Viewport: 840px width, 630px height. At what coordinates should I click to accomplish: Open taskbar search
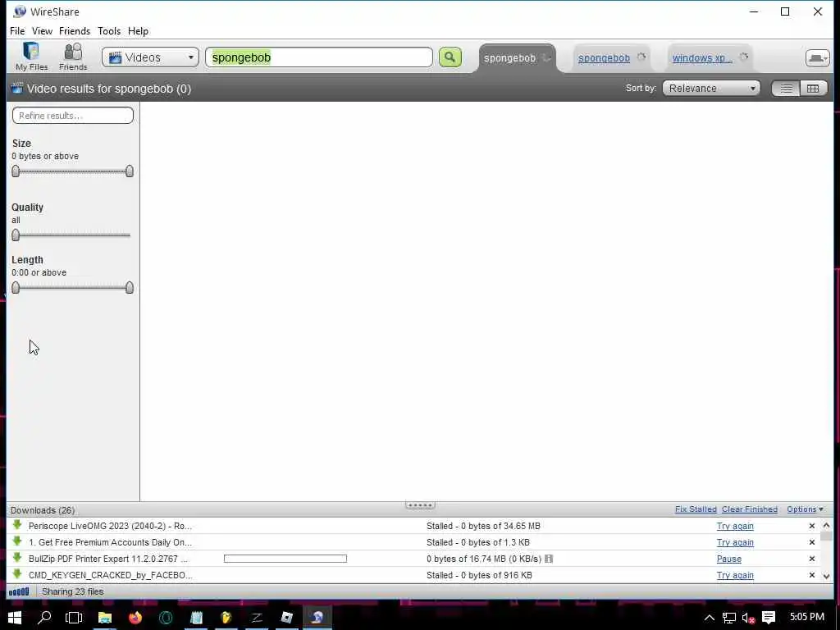tap(44, 618)
